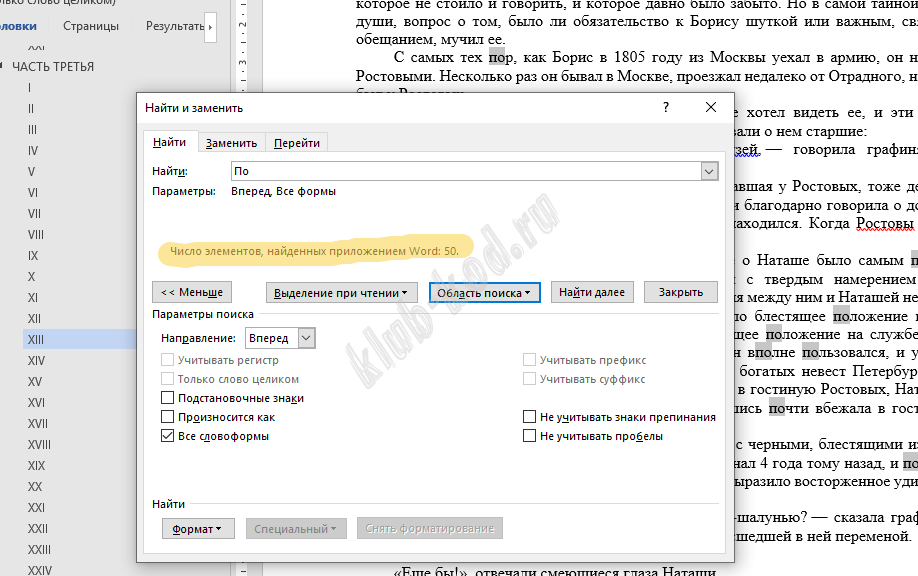This screenshot has height=576, width=918.
Task: Enable the Подстановочные знаки checkbox
Action: tap(168, 398)
